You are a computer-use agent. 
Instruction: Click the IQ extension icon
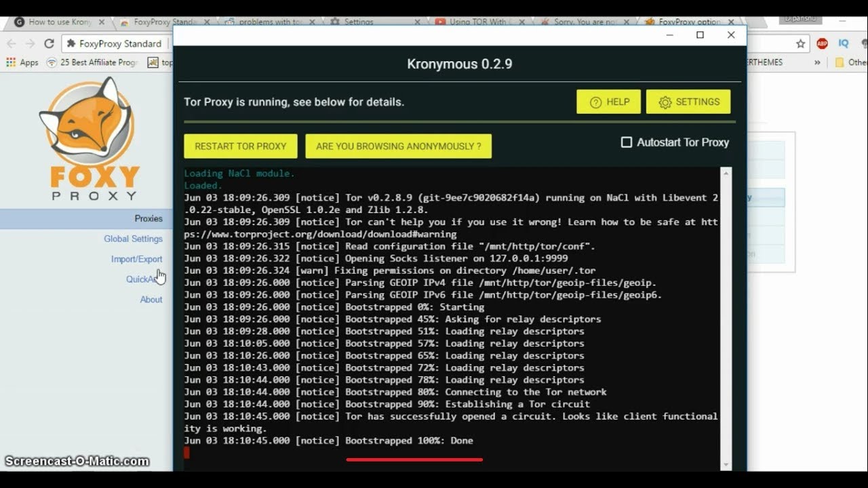tap(844, 43)
